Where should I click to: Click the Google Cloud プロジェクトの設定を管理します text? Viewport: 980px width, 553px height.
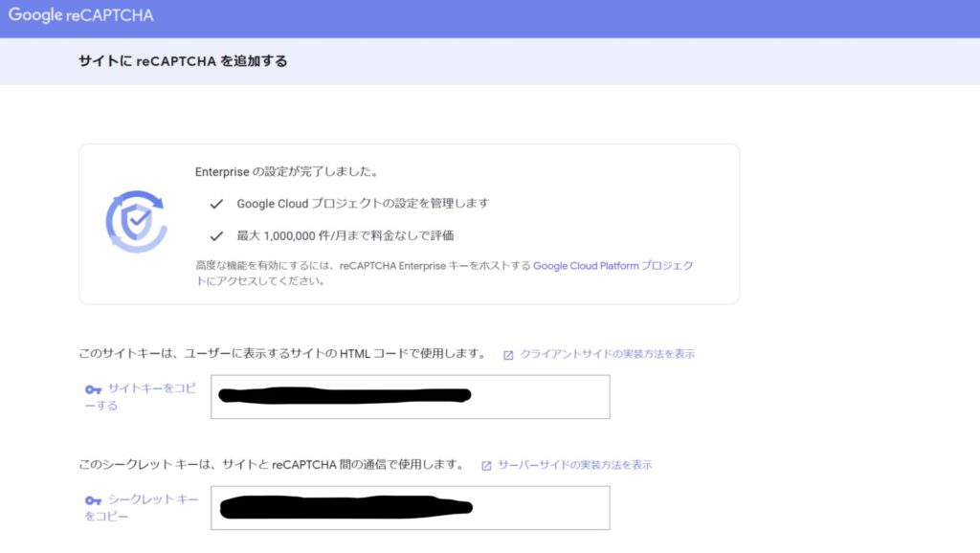tap(363, 204)
